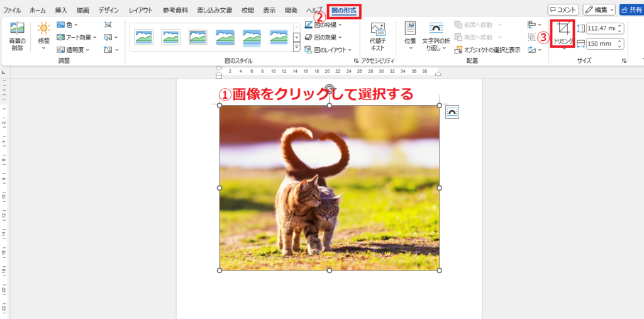644x319 pixels.
Task: Click the tab selector at ruler corner
Action: [x=4, y=72]
